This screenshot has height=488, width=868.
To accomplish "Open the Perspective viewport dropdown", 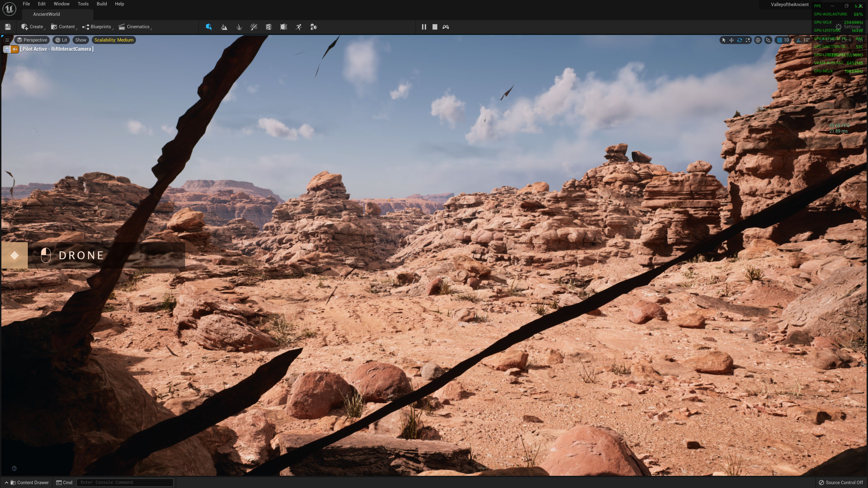I will tap(32, 40).
